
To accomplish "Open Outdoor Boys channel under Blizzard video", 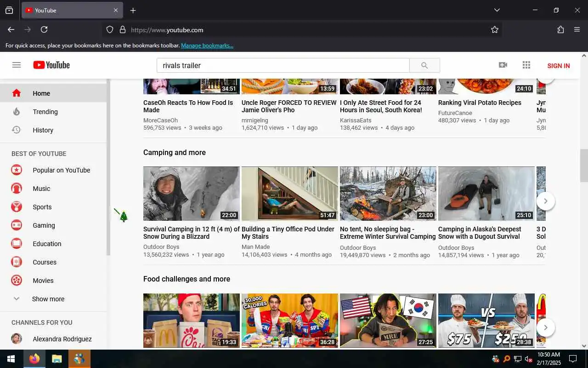I will 161,247.
